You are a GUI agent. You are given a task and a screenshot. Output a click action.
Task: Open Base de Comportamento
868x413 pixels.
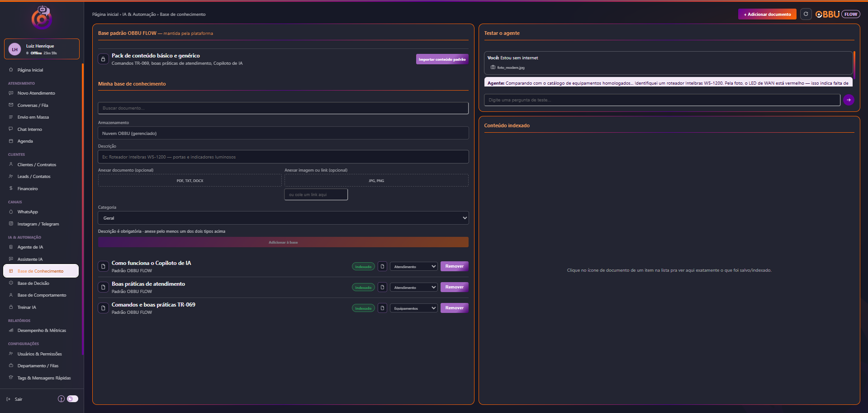tap(42, 295)
